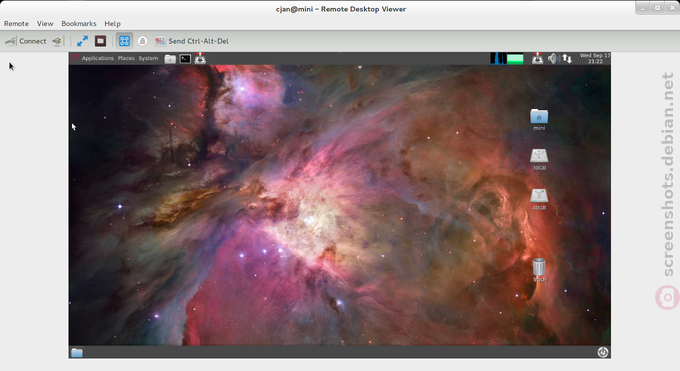Click the network up-down arrows indicator
Screen dimensions: 680x371
(x=567, y=58)
